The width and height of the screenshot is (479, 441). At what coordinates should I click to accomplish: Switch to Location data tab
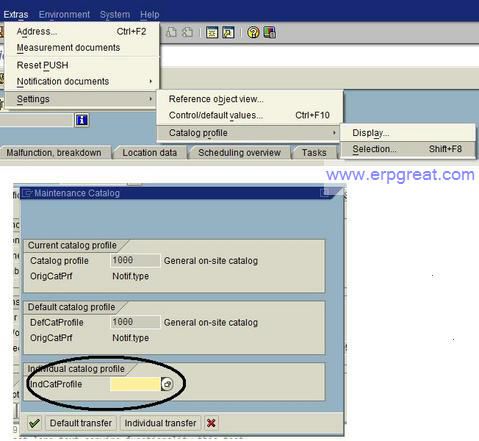click(150, 153)
